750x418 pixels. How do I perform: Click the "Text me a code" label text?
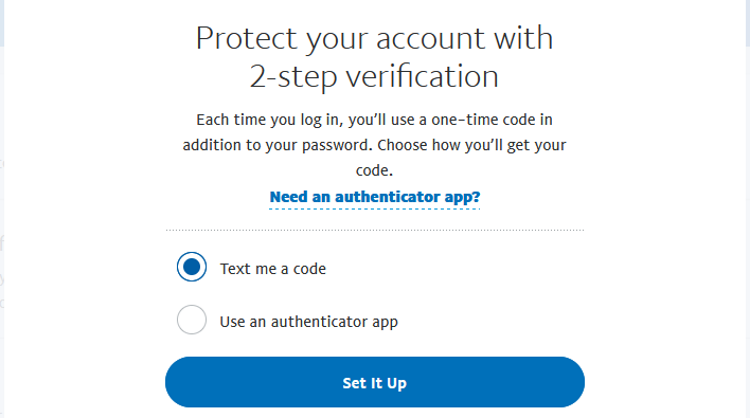point(273,268)
